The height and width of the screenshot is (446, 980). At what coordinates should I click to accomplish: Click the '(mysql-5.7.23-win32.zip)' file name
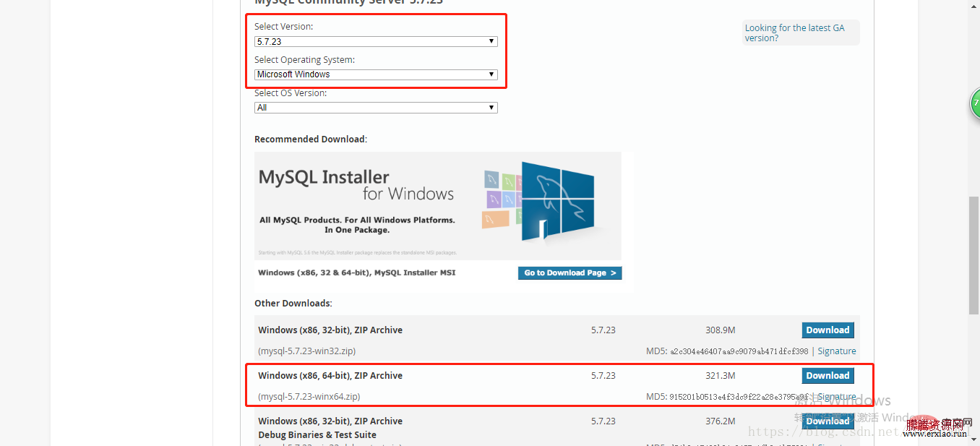click(306, 351)
